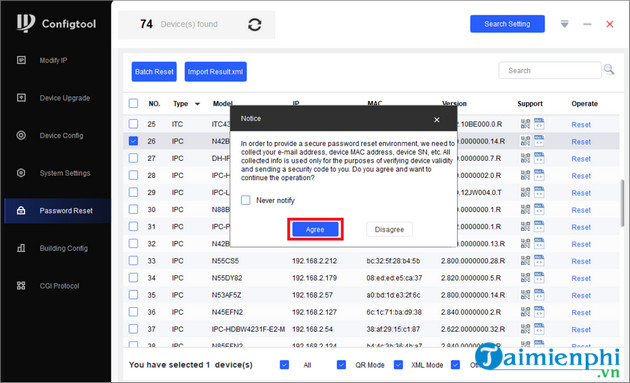Click Reset link for device 35

(x=581, y=295)
